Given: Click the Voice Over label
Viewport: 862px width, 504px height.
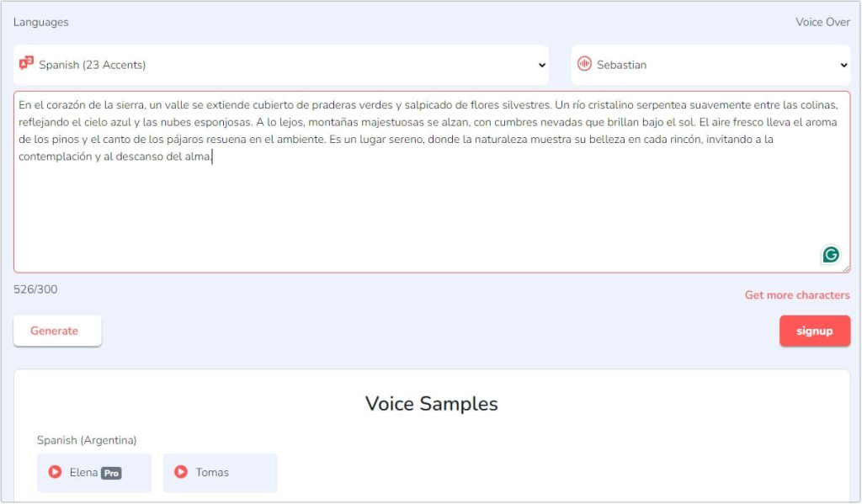Looking at the screenshot, I should point(822,22).
